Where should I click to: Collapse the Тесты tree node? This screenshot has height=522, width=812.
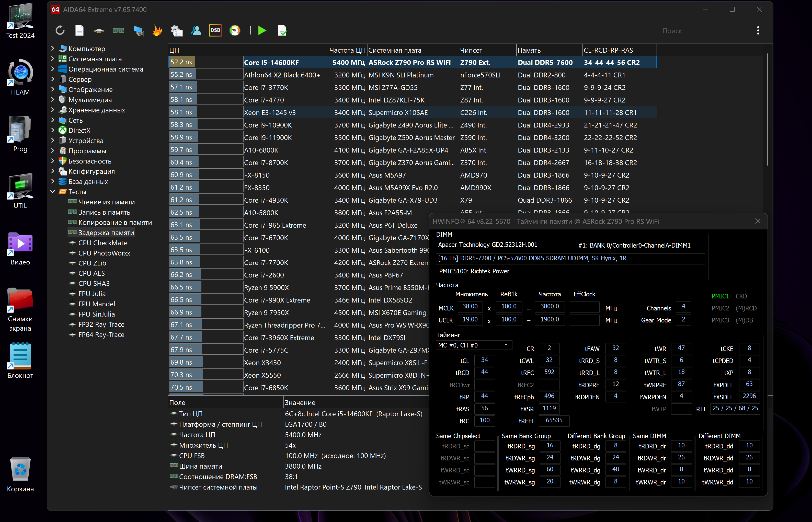coord(53,192)
